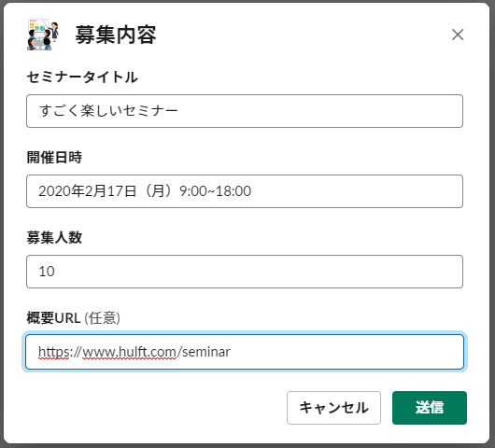Click the 募集内容 dialog title
The height and width of the screenshot is (448, 495).
click(x=116, y=35)
